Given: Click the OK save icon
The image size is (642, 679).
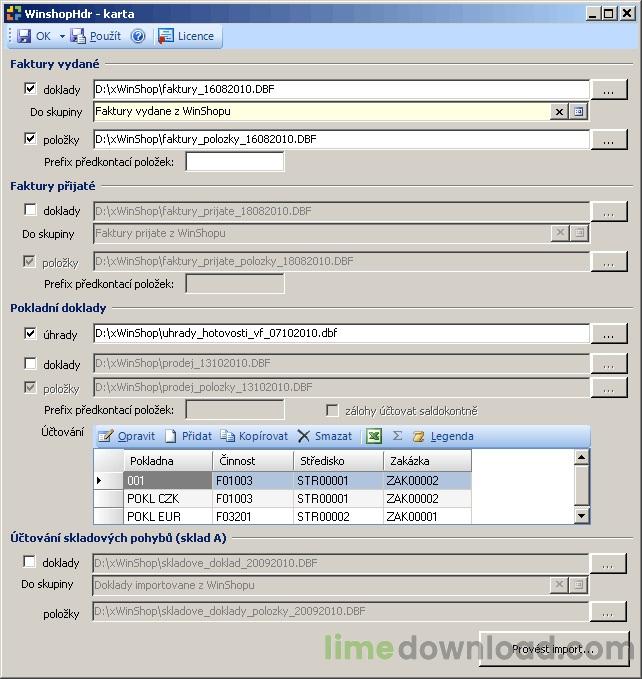Looking at the screenshot, I should [x=24, y=36].
